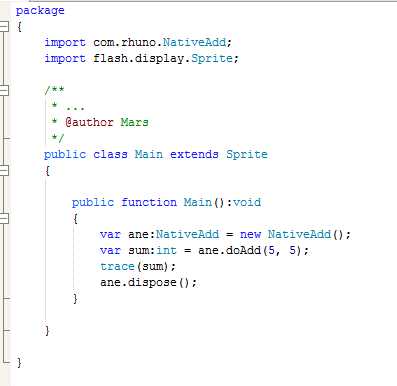Collapse the Main class body fold marker
This screenshot has height=386, width=397.
[4, 170]
